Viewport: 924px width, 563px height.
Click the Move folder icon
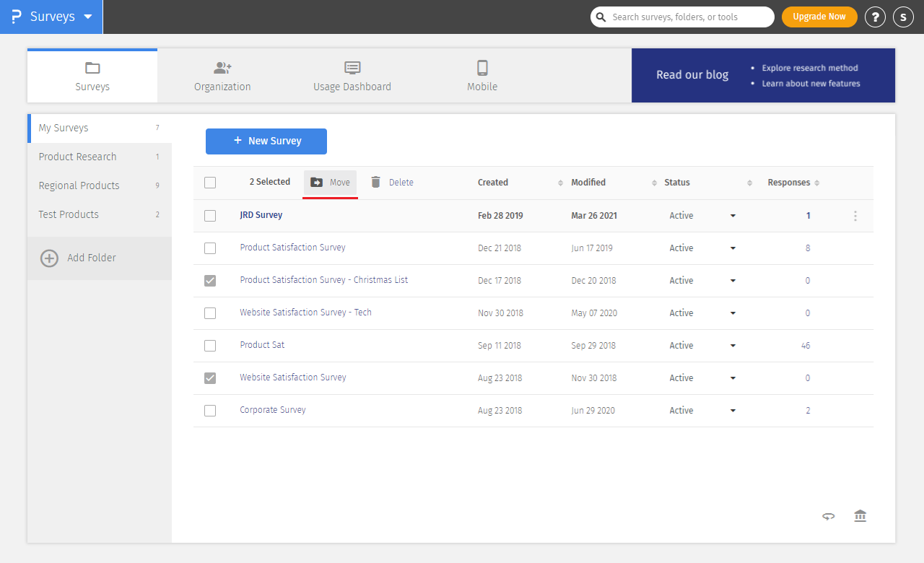[x=316, y=183]
